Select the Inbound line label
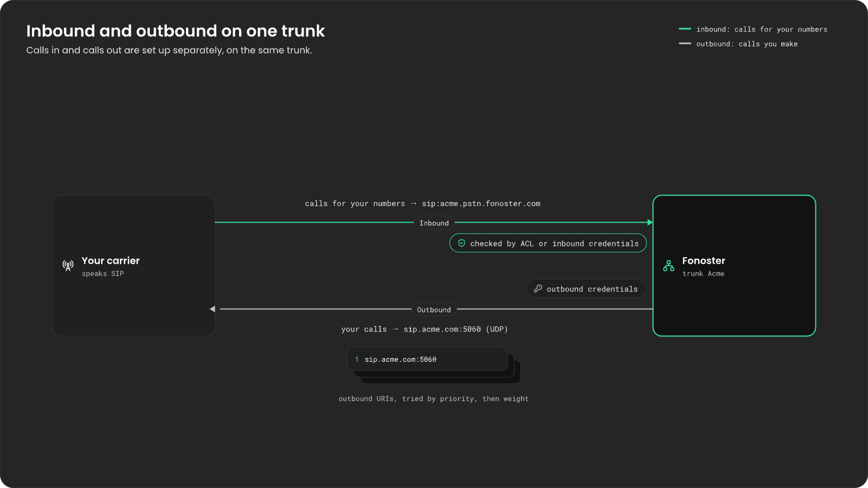868x488 pixels. 434,223
